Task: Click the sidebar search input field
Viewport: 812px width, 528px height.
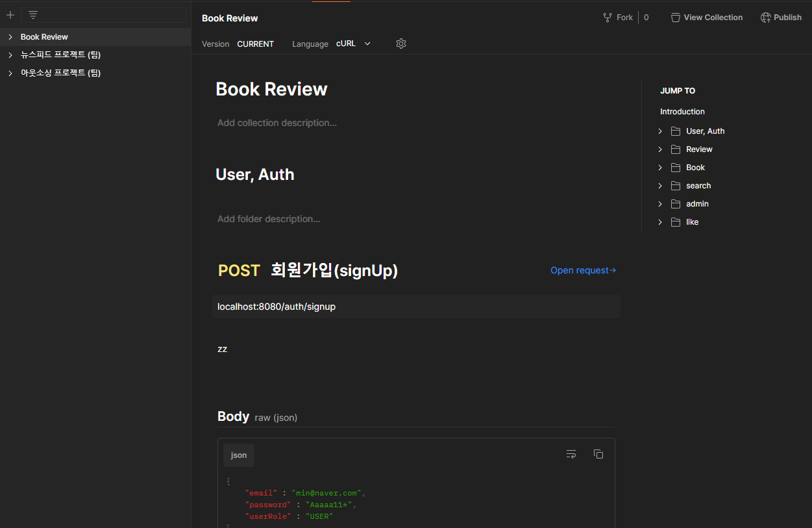Action: [104, 15]
